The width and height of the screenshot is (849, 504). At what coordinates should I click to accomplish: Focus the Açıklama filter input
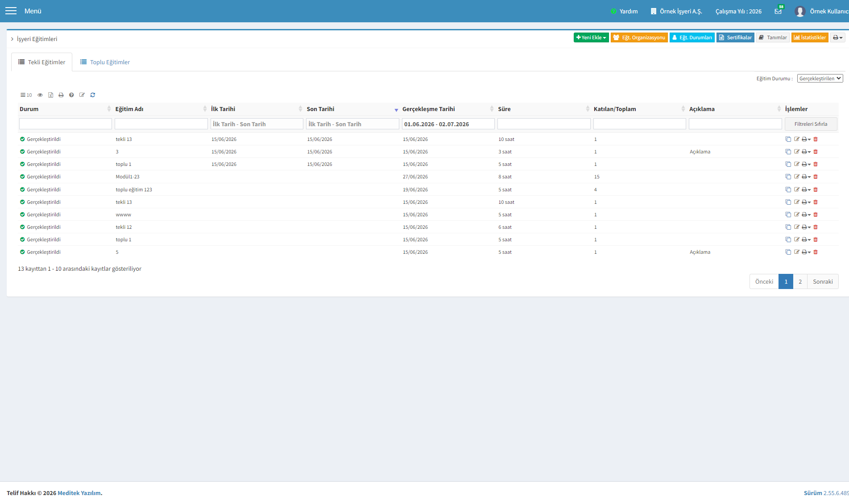point(735,124)
